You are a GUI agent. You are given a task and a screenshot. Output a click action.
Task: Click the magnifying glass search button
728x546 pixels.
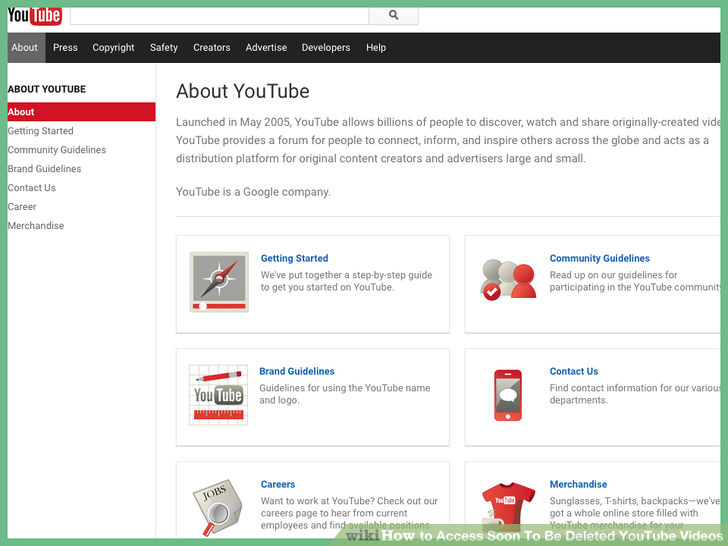[393, 15]
